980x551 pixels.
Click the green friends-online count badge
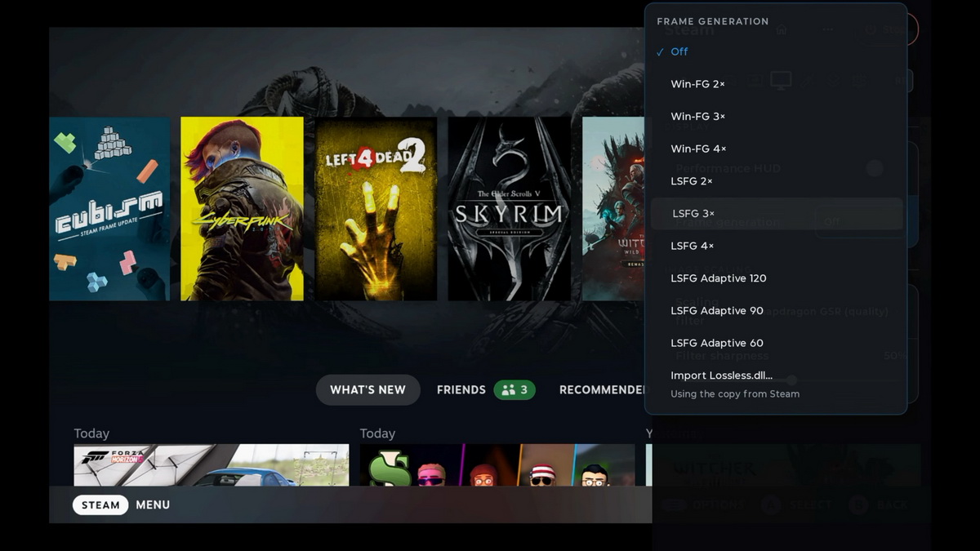pos(514,390)
